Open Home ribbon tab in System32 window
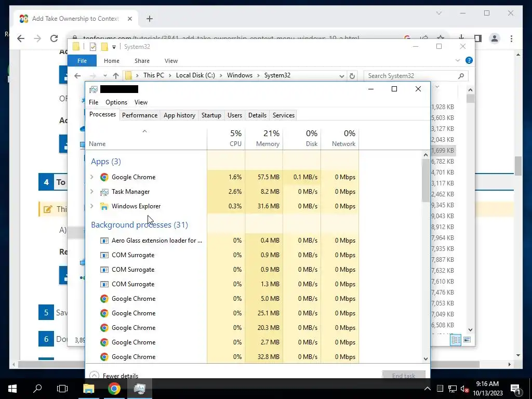532x399 pixels. pos(112,61)
